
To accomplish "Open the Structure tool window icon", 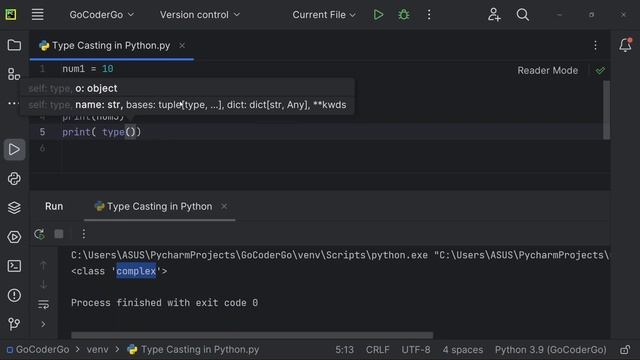I will click(x=14, y=74).
